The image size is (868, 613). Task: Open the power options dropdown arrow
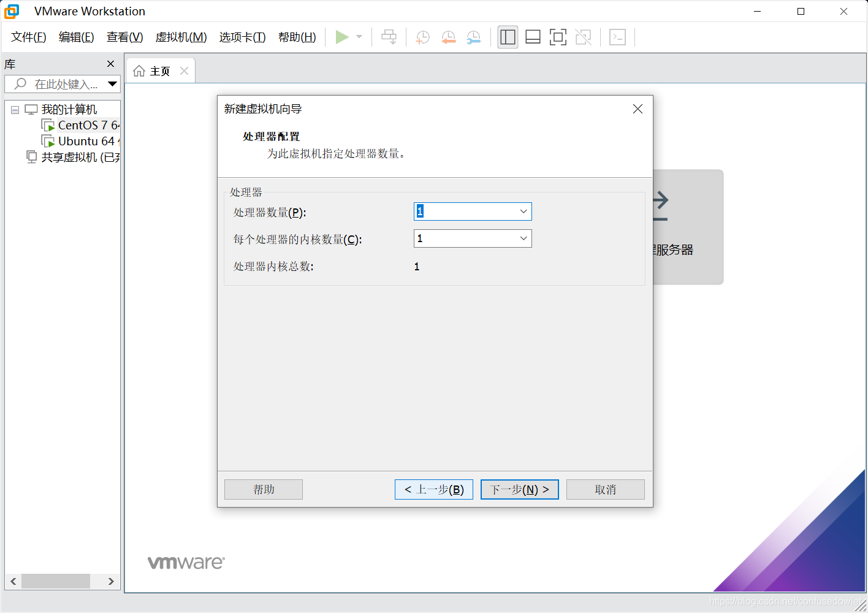click(x=359, y=37)
